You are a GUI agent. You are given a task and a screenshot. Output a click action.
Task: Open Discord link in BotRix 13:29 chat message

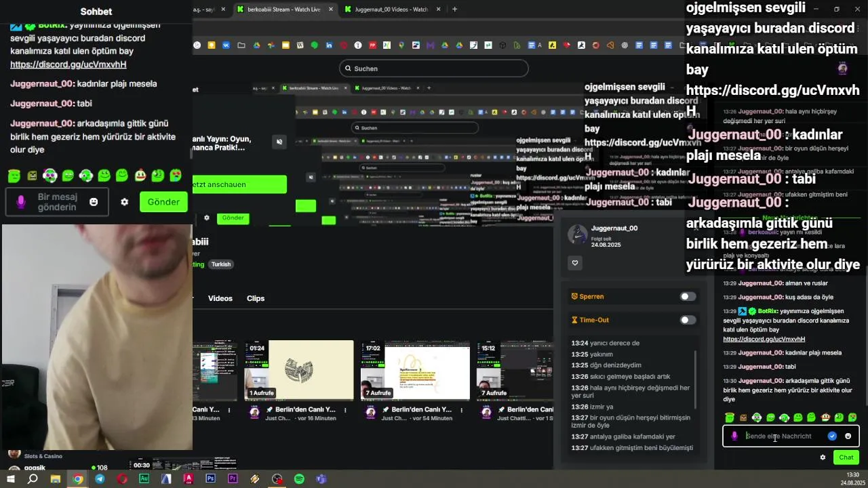pos(764,339)
